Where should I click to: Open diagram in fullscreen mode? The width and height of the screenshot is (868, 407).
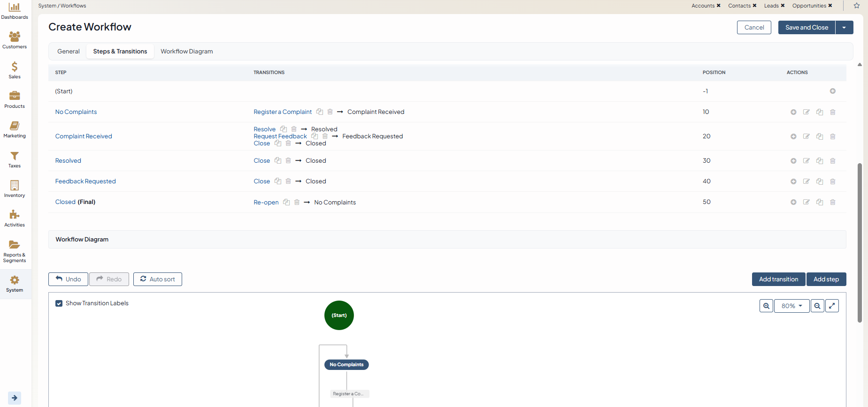[832, 306]
